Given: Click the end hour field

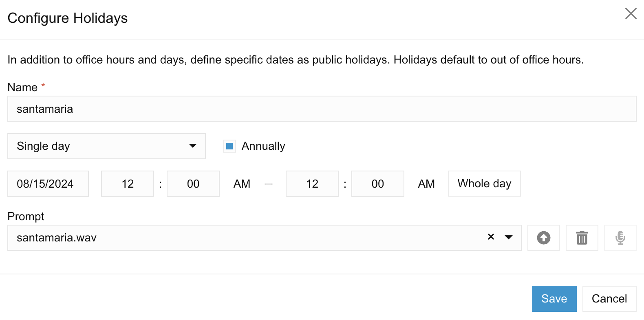Looking at the screenshot, I should tap(312, 184).
